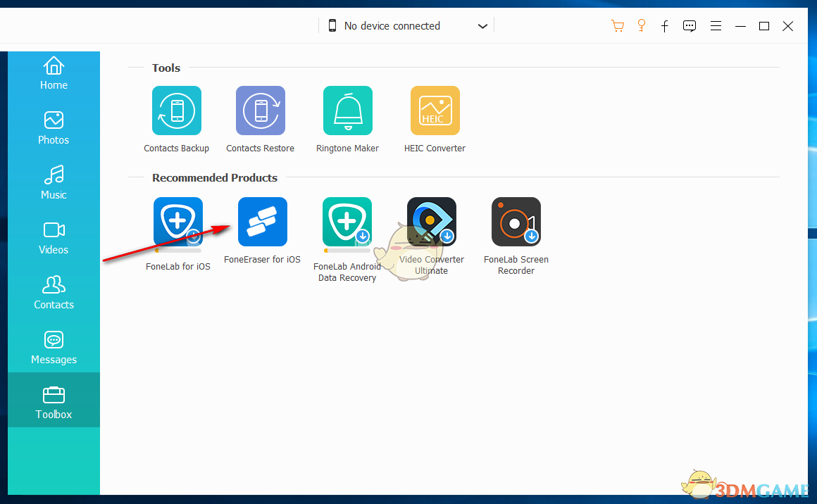Select the FoneLab for iOS product icon
This screenshot has height=504, width=817.
(x=178, y=222)
